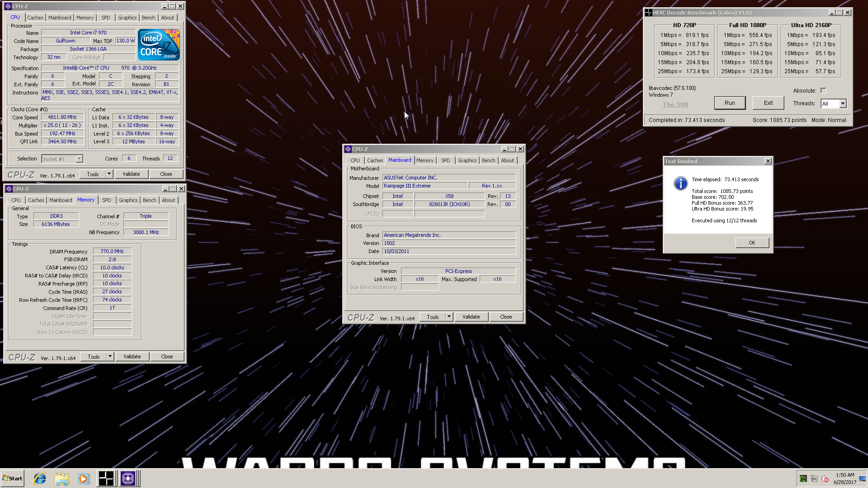Close the HEVC Decode Benchmark window with X
Screen dimensions: 868x488
coord(848,13)
